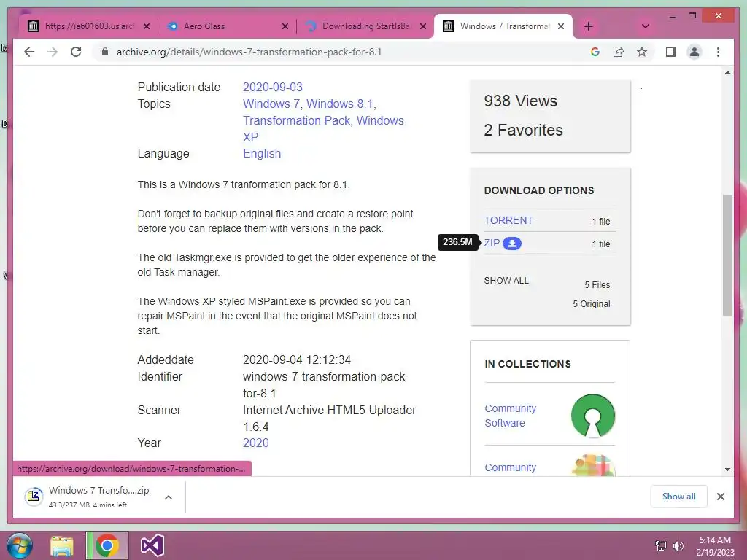Open a new tab with plus button
Image resolution: width=747 pixels, height=560 pixels.
589,26
